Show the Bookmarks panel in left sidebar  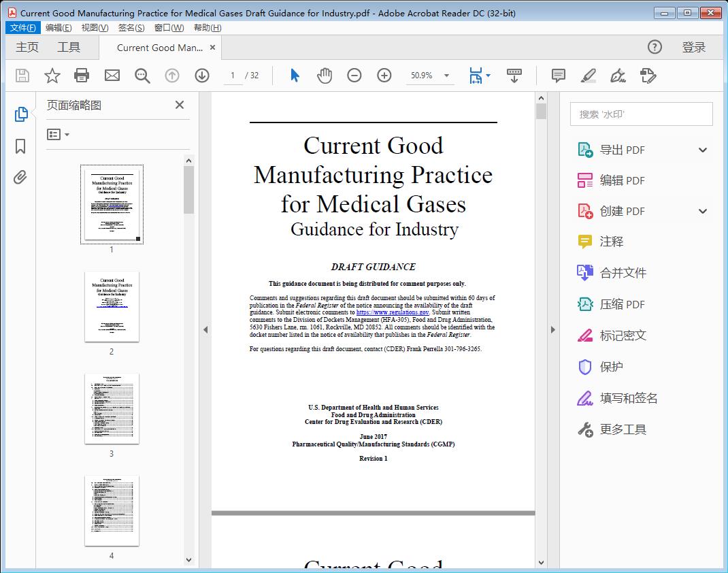[20, 146]
